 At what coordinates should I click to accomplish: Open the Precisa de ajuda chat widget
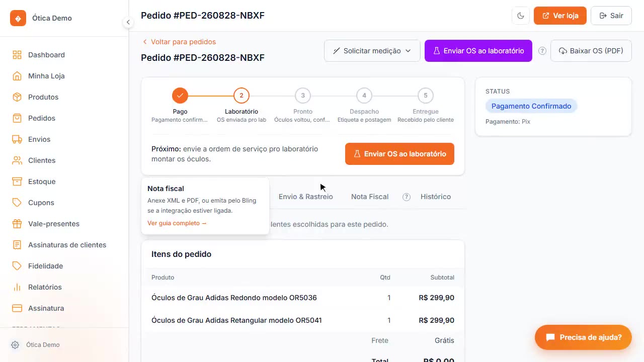[x=583, y=337]
